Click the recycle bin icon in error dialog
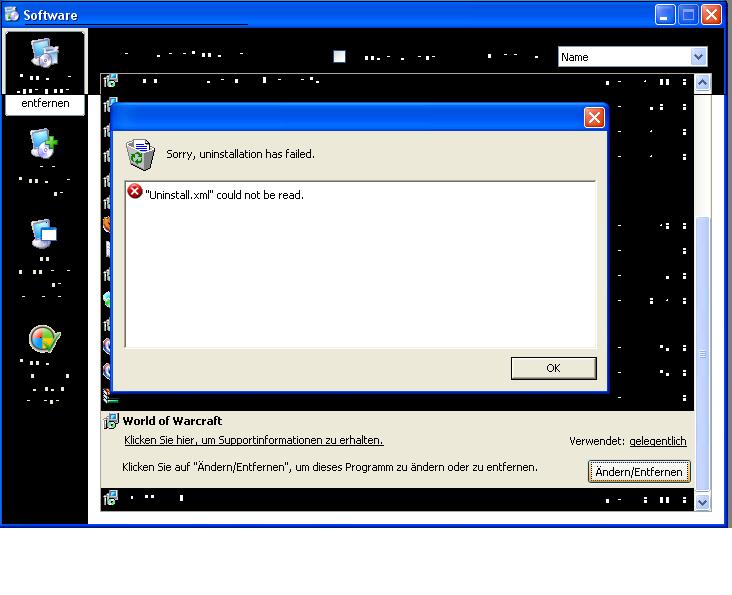Screen dimensions: 732x595 [x=140, y=154]
